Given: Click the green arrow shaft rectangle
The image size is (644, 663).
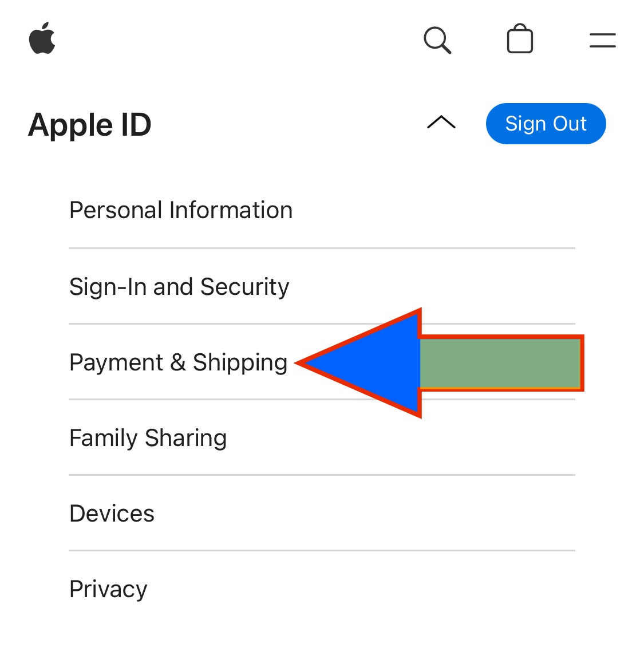Looking at the screenshot, I should coord(501,363).
